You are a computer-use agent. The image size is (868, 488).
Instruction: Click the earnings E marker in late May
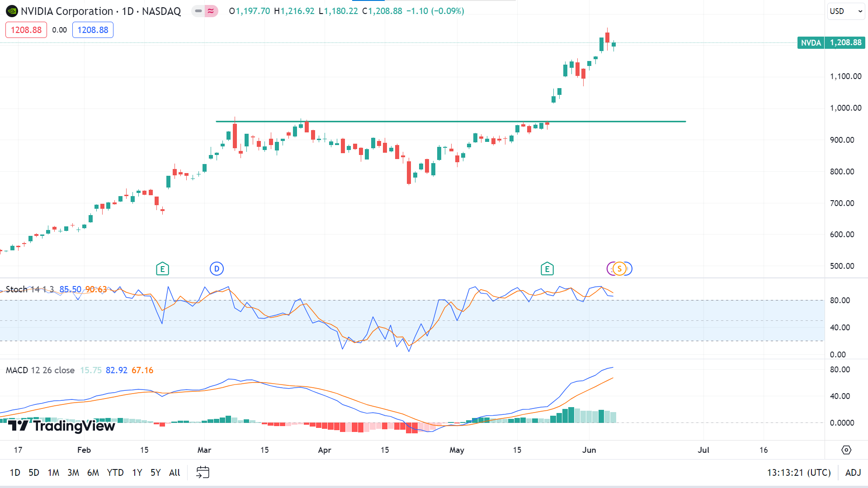tap(547, 269)
